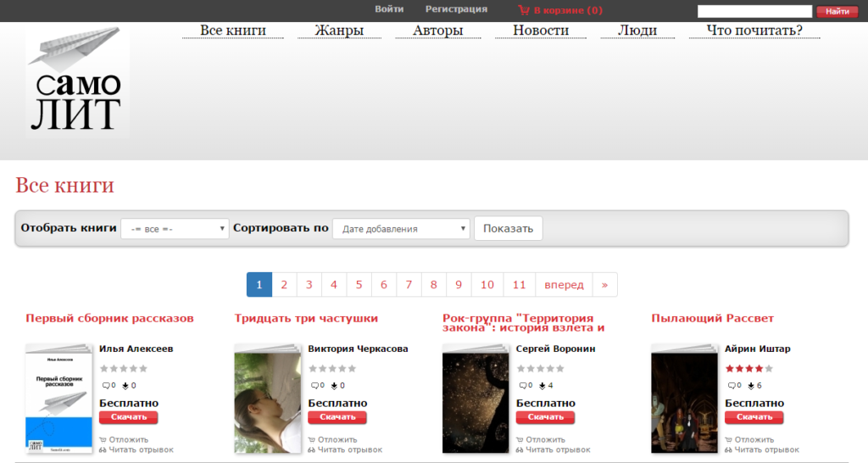Click the Регистрация link
The image size is (868, 463).
pos(456,9)
